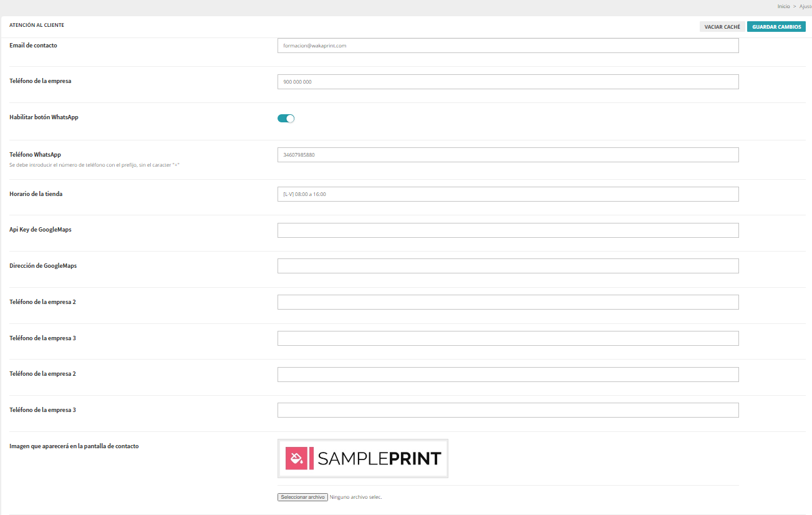812x515 pixels.
Task: Focus the Api Key de GoogleMaps input
Action: coord(508,230)
